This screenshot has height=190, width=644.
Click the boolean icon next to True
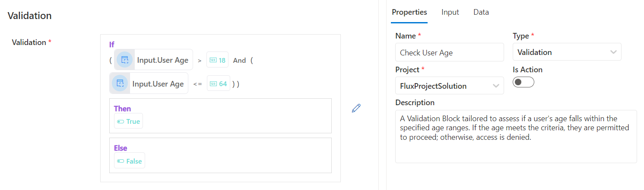tap(121, 122)
